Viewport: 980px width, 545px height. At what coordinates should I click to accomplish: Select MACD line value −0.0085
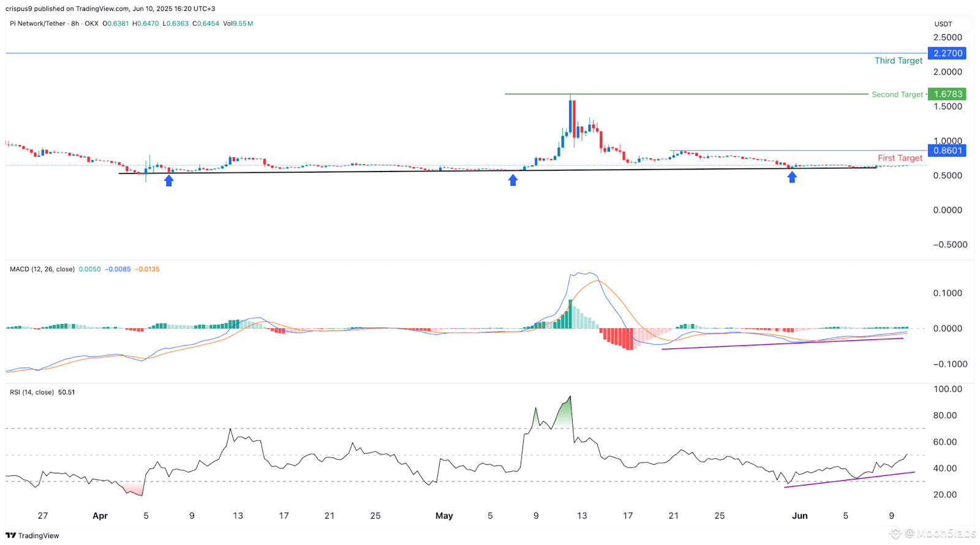pos(118,269)
